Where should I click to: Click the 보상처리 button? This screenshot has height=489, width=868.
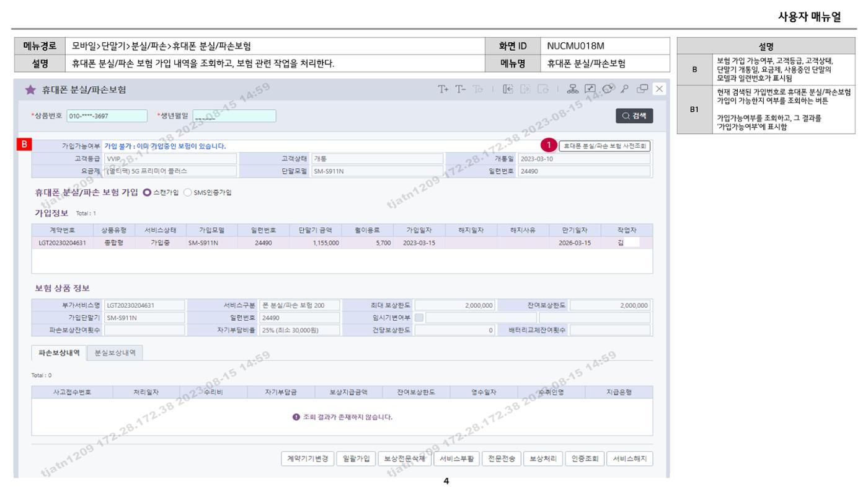543,459
